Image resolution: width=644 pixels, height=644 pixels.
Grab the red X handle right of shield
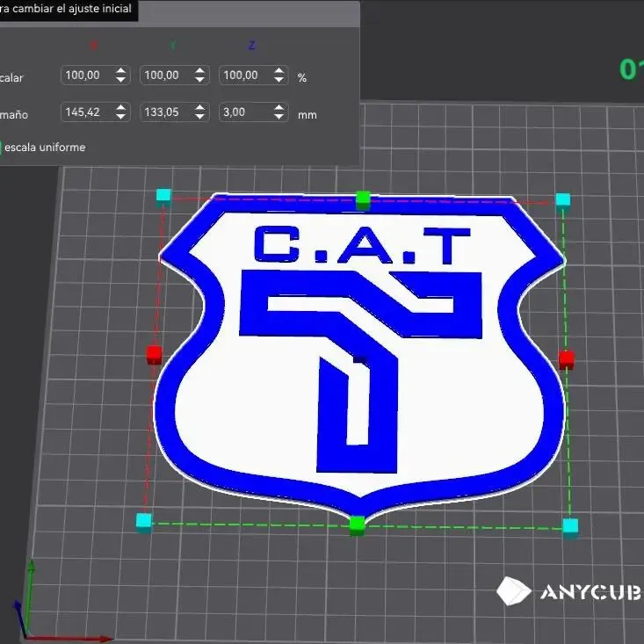click(567, 359)
